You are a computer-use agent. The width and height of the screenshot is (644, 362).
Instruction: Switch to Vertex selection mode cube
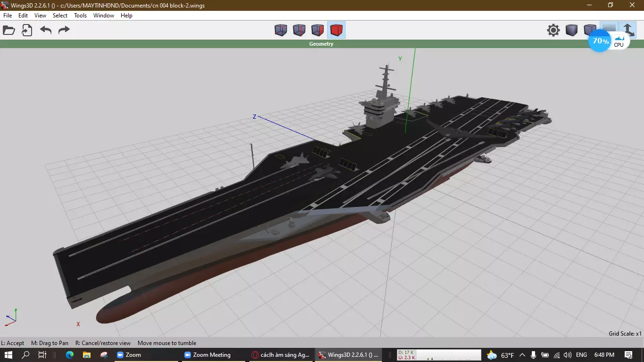coord(281,30)
